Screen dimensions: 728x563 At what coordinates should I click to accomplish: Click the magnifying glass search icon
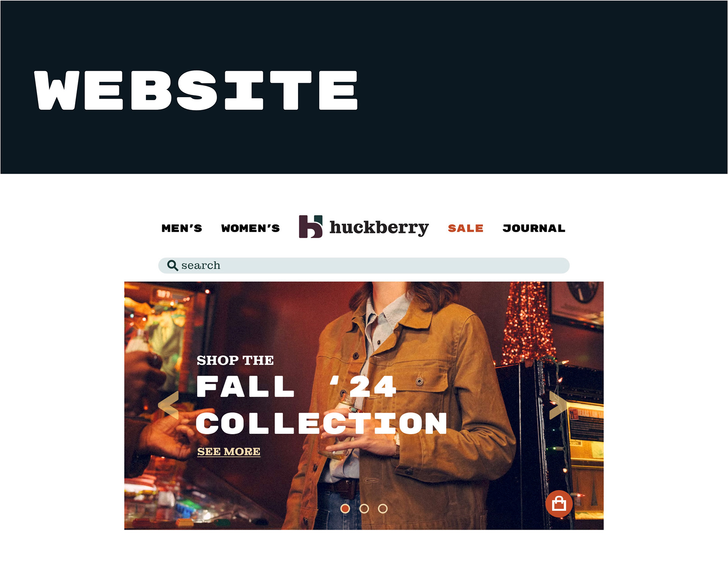pyautogui.click(x=173, y=265)
